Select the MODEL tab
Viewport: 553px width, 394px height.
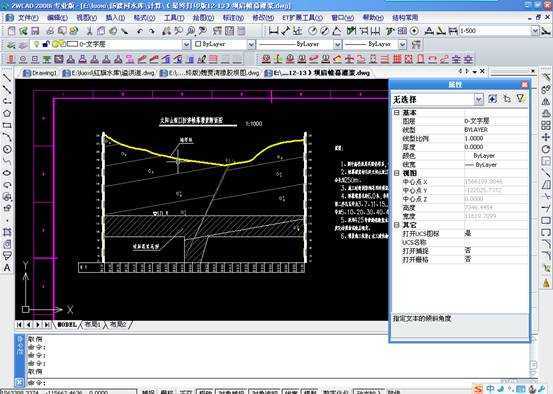tap(66, 324)
